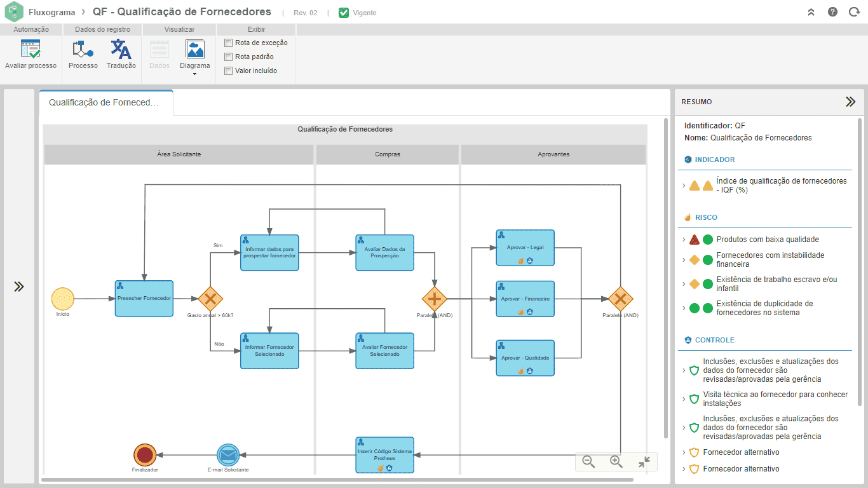Click the Área Solicitante lane header
Viewport: 868px width, 488px height.
coord(179,154)
